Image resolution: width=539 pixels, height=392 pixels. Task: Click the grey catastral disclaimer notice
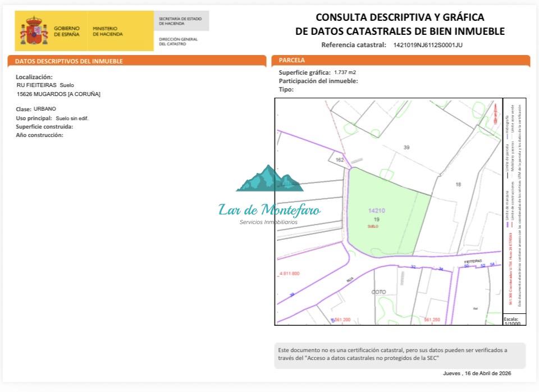pyautogui.click(x=400, y=354)
